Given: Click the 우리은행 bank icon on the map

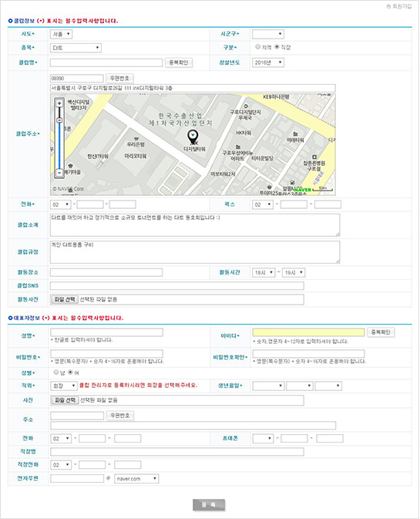Looking at the screenshot, I should (x=136, y=139).
